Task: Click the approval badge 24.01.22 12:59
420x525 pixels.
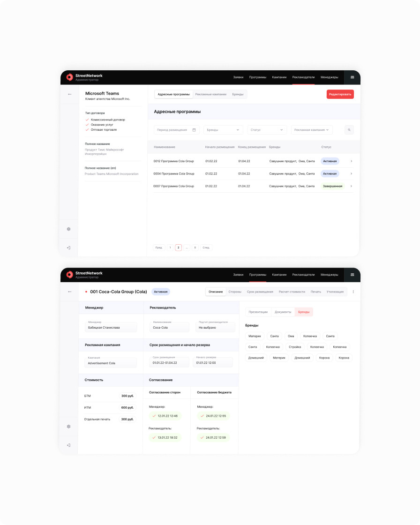Action: [213, 438]
